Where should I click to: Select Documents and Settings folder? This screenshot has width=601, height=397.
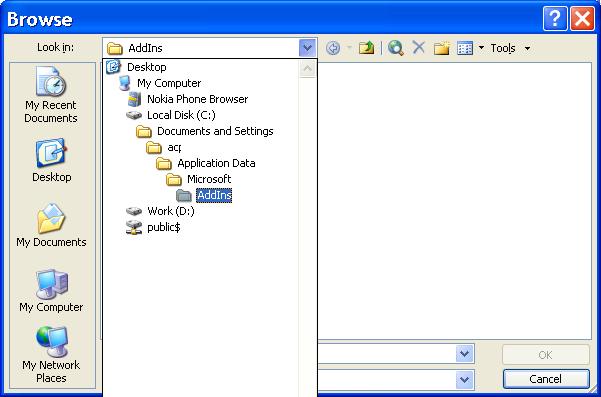coord(205,131)
